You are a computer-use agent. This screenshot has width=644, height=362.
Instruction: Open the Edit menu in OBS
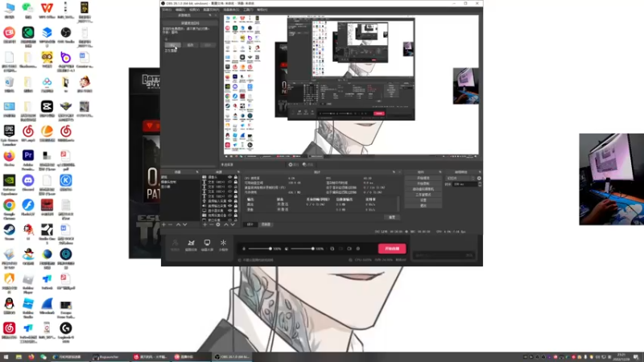coord(180,10)
